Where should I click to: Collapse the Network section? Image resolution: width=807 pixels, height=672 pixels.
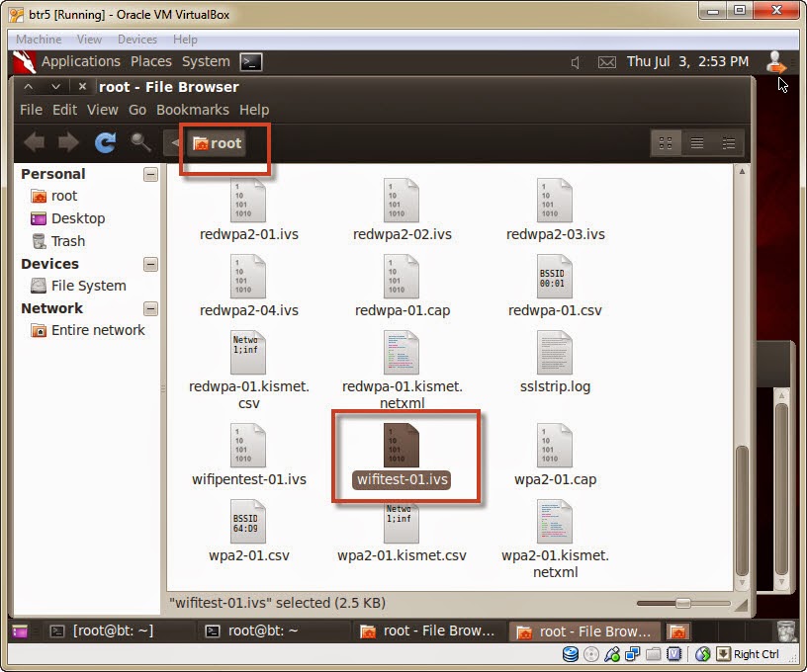(149, 308)
